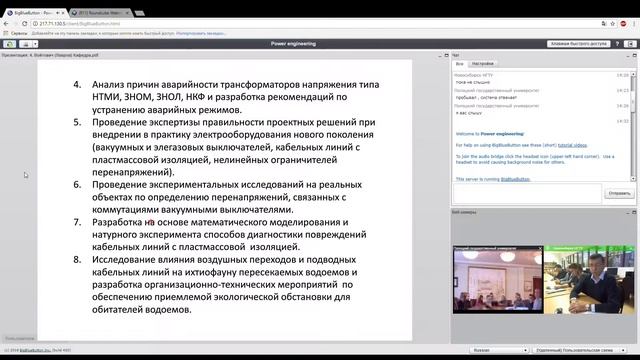Click the chat message input field
This screenshot has width=640, height=360.
527,193
